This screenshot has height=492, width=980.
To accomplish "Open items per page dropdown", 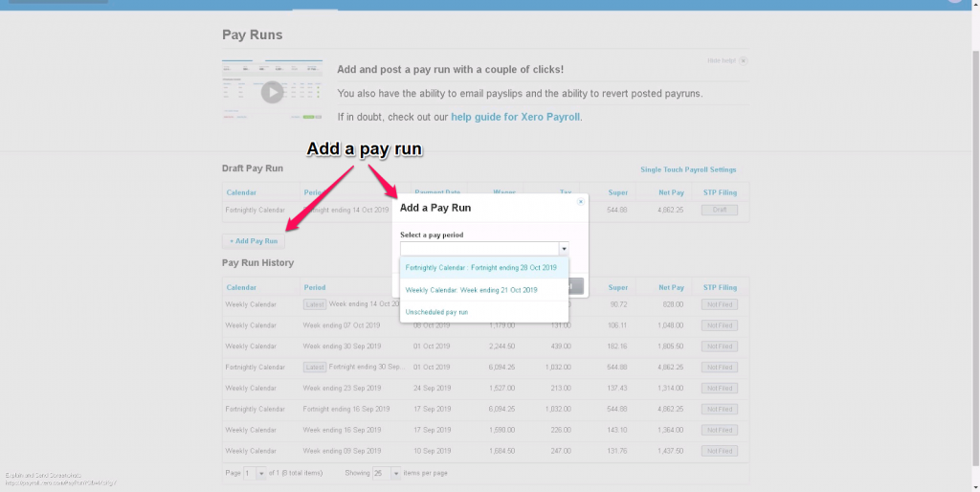I will point(395,473).
